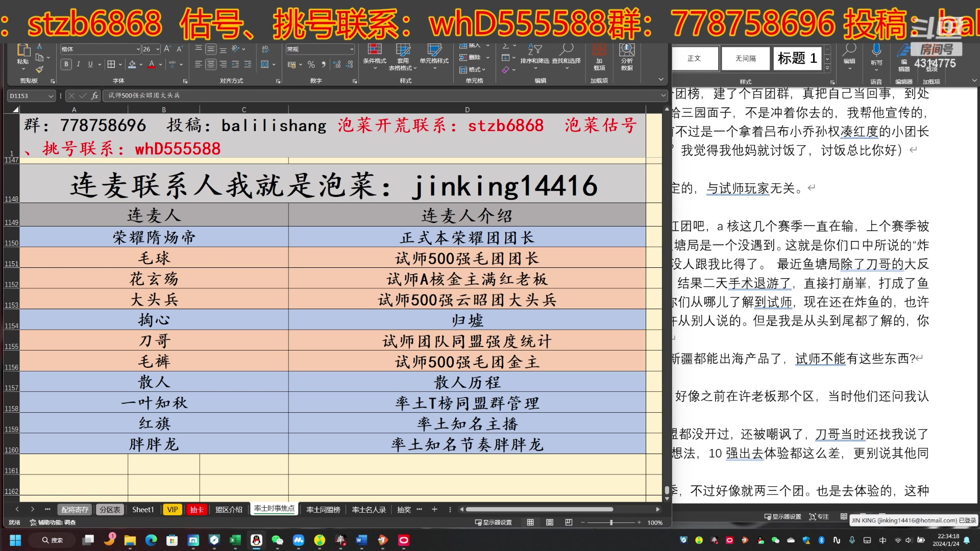Switch to 率土同盟榜 sheet tab
The image size is (980, 551).
(323, 510)
